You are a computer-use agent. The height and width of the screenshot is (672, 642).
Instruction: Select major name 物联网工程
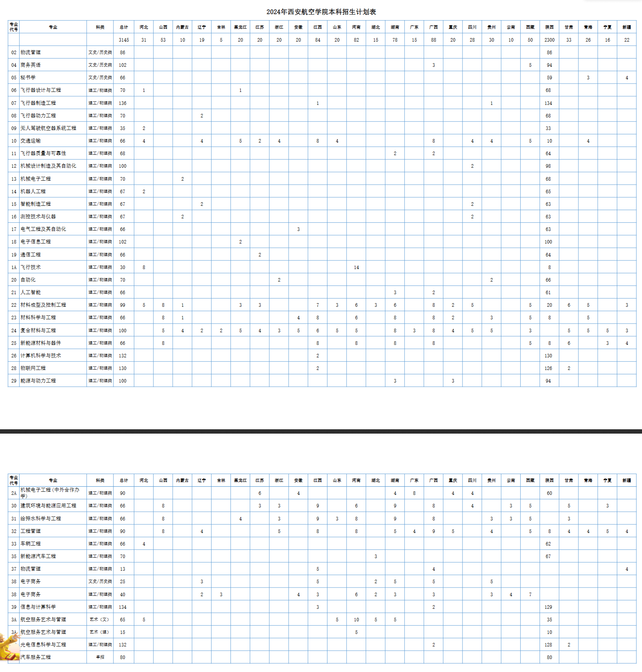click(x=33, y=368)
